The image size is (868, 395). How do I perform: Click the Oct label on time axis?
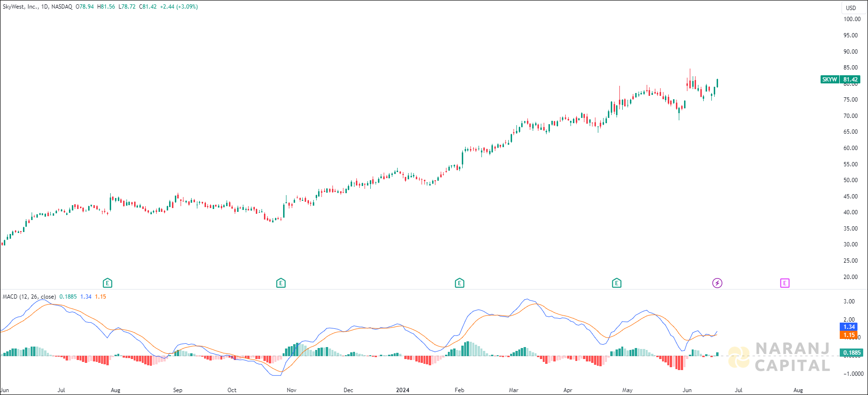click(x=232, y=390)
